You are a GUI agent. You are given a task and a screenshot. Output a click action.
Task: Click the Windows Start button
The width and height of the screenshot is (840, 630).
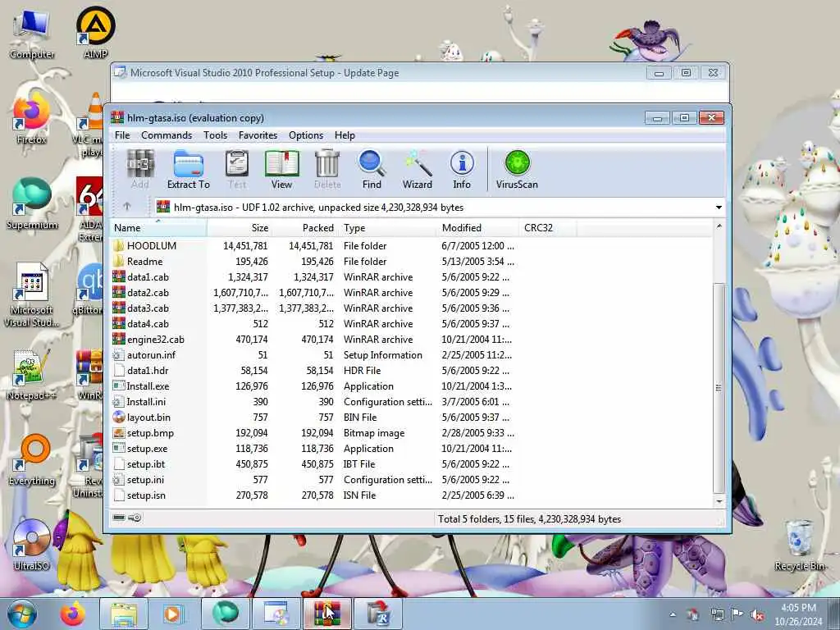[21, 614]
